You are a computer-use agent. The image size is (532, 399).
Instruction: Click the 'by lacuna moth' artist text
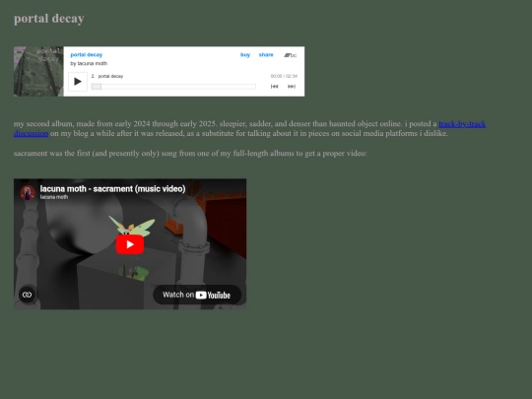pyautogui.click(x=89, y=63)
